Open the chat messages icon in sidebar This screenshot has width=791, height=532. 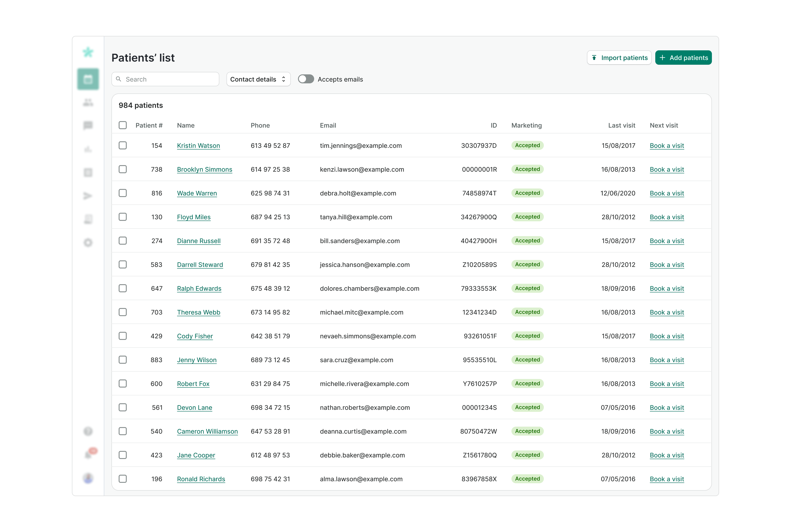click(x=88, y=126)
